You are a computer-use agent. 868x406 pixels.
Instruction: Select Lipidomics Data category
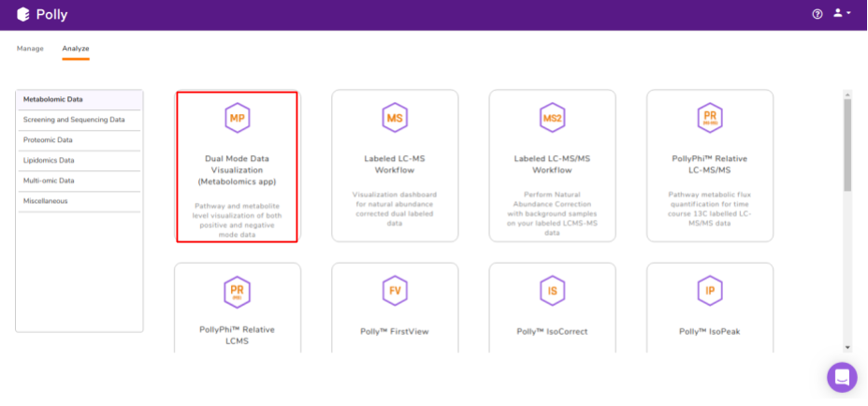(80, 161)
